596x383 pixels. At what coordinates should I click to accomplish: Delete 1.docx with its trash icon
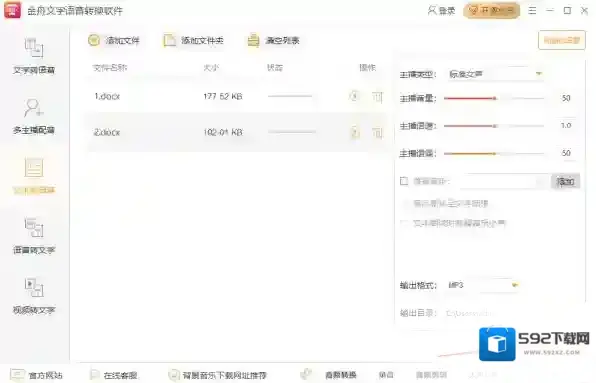377,97
